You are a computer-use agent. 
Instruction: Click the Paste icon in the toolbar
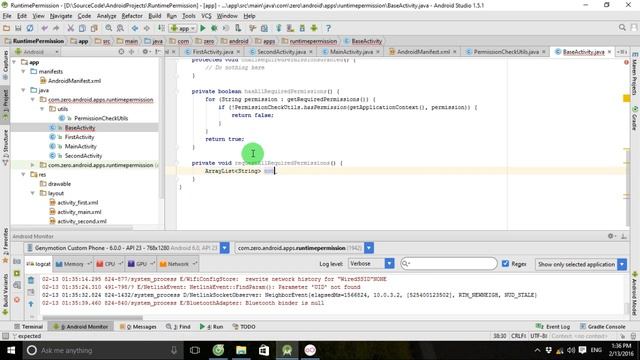tap(94, 28)
